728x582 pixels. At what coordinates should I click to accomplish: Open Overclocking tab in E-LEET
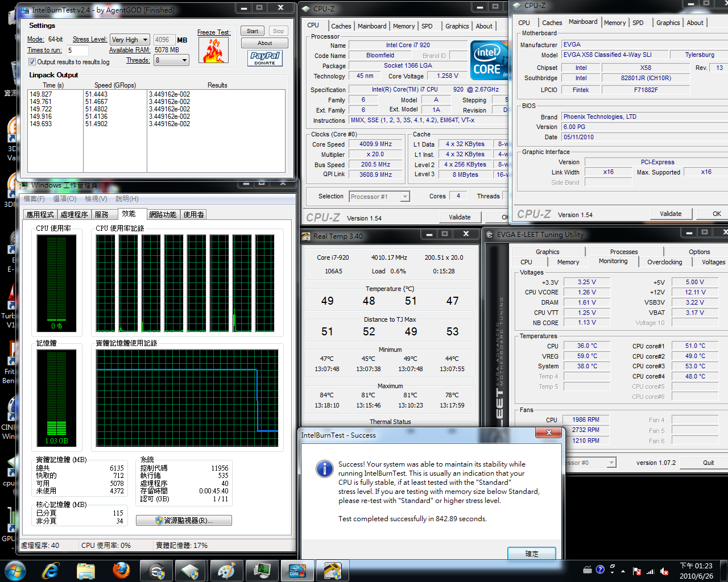click(x=664, y=262)
